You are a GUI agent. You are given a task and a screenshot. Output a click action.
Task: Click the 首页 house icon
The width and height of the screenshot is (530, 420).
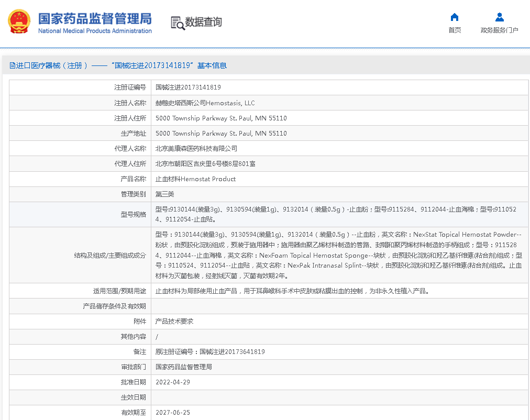tap(455, 17)
